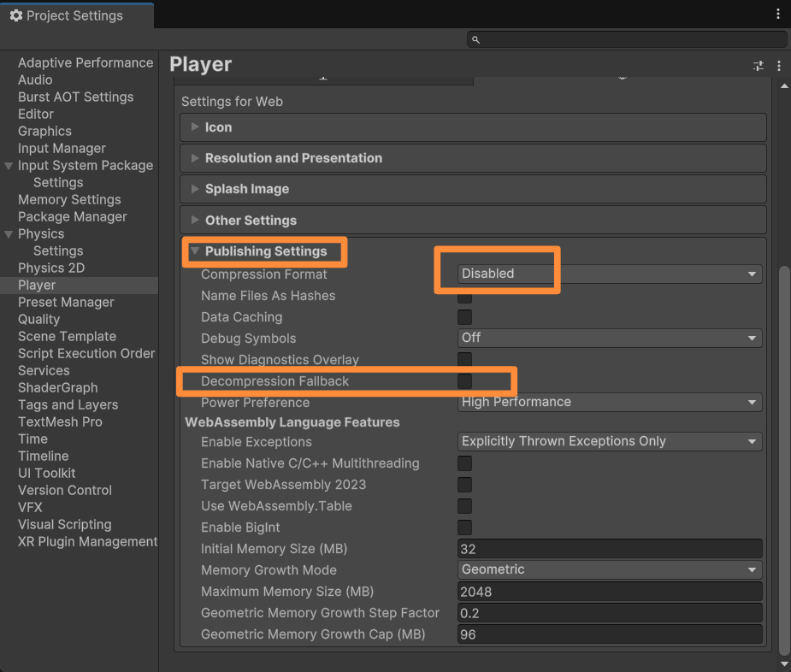Collapse the Input System Package tree arrow

click(9, 166)
